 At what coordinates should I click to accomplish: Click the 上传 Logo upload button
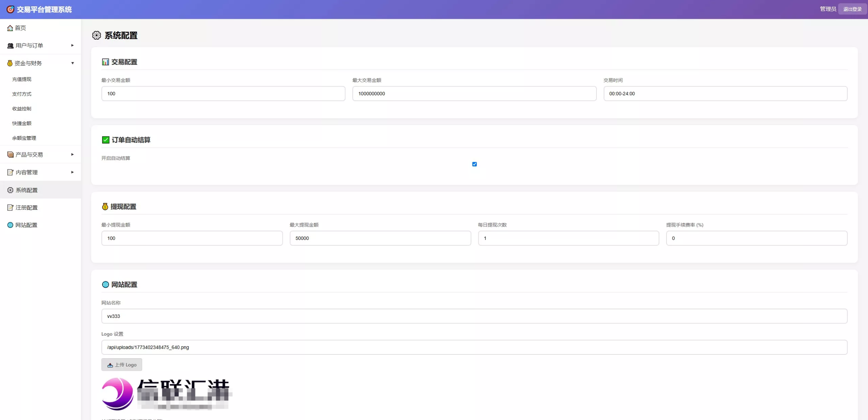[122, 365]
